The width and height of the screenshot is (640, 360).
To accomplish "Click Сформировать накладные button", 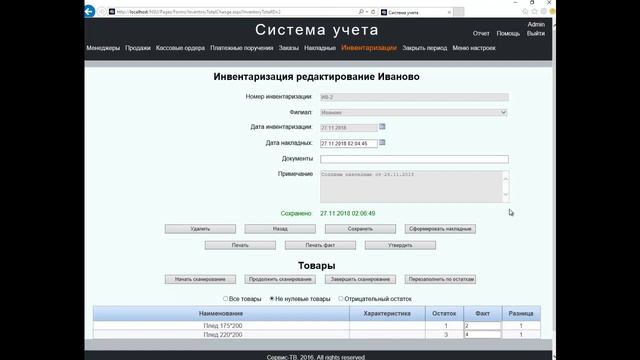I will (440, 229).
